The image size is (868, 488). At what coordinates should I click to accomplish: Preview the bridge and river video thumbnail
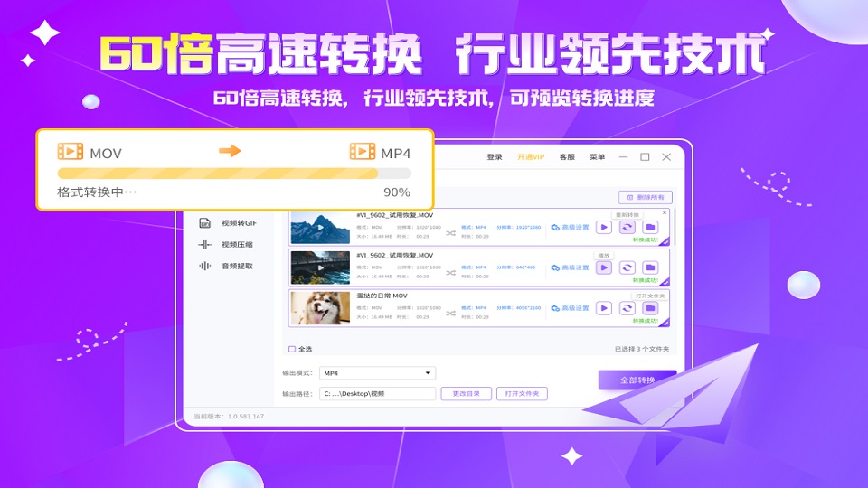coord(320,267)
